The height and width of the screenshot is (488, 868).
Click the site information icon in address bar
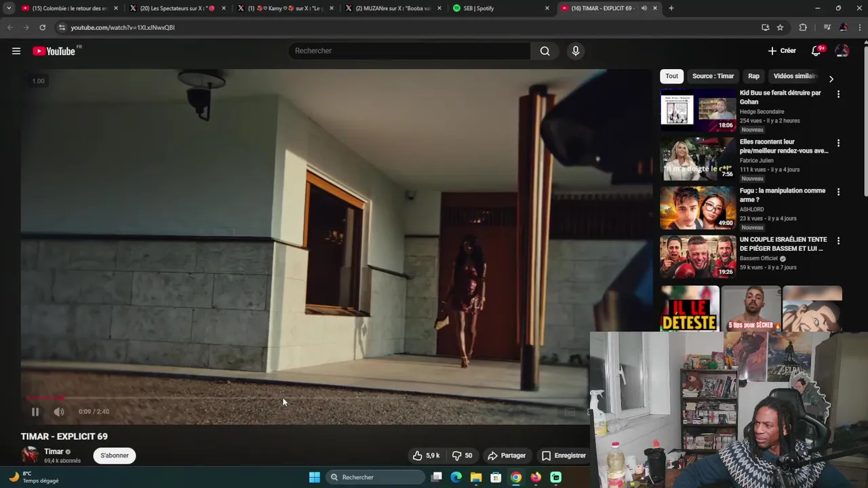[62, 27]
